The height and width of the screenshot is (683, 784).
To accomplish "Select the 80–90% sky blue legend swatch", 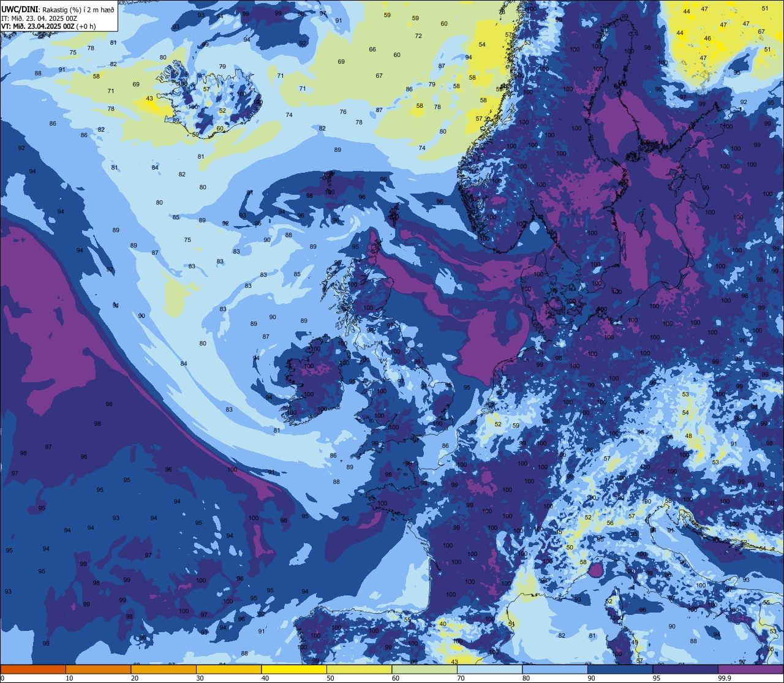I will click(555, 669).
